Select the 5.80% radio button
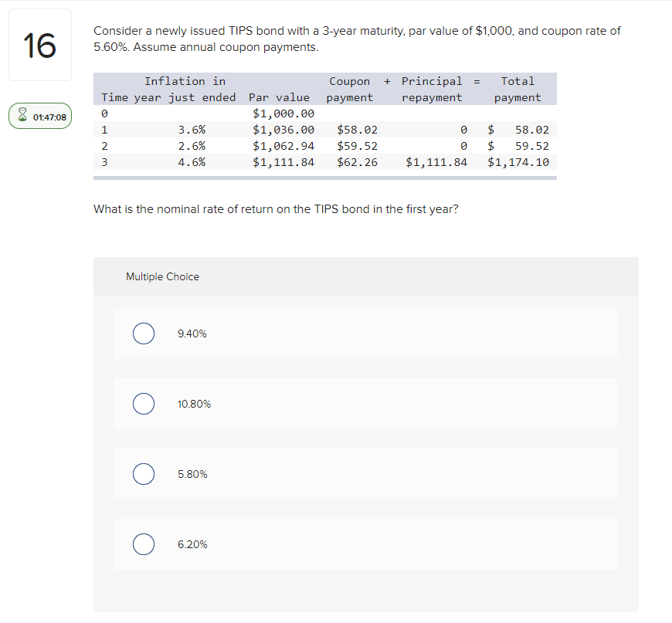Screen dimensions: 672x623 coord(143,474)
